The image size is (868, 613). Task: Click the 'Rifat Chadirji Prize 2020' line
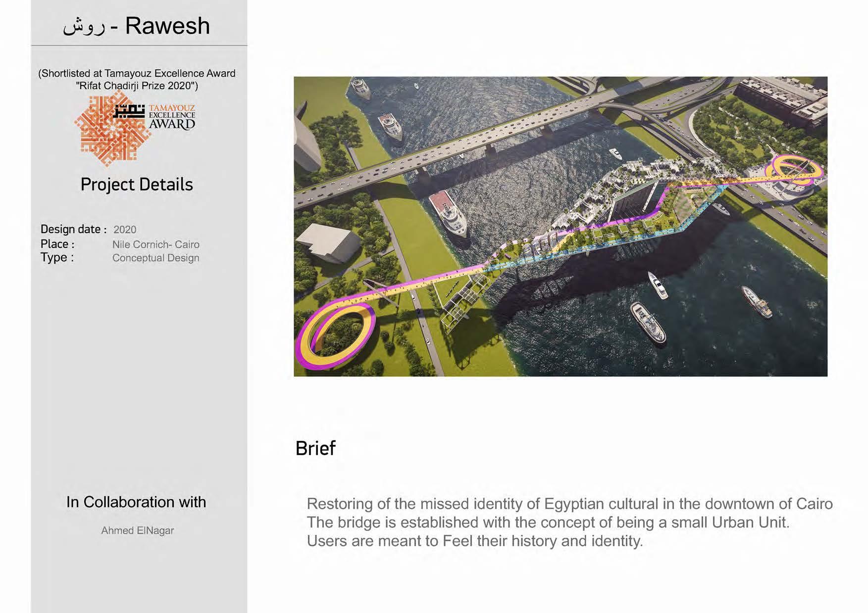coord(137,86)
